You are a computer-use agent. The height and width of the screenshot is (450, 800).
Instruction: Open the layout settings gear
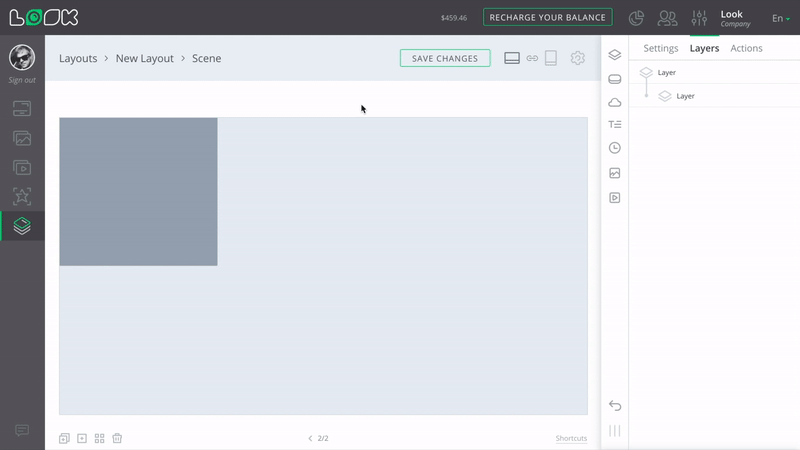(577, 58)
